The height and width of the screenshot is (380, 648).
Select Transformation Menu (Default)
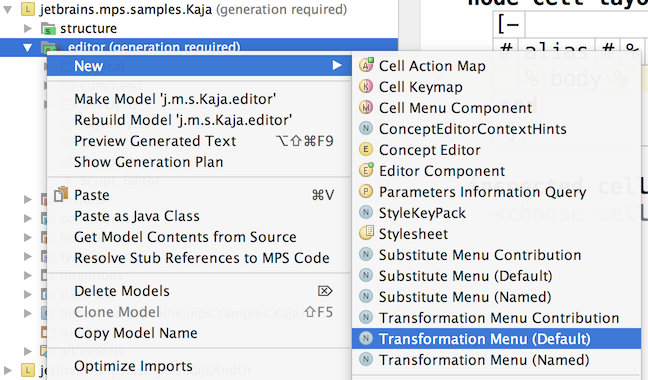click(496, 339)
